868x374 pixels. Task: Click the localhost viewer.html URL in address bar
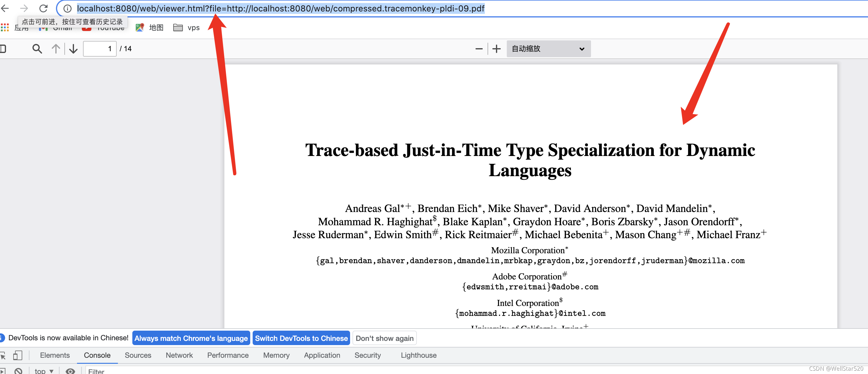click(281, 8)
